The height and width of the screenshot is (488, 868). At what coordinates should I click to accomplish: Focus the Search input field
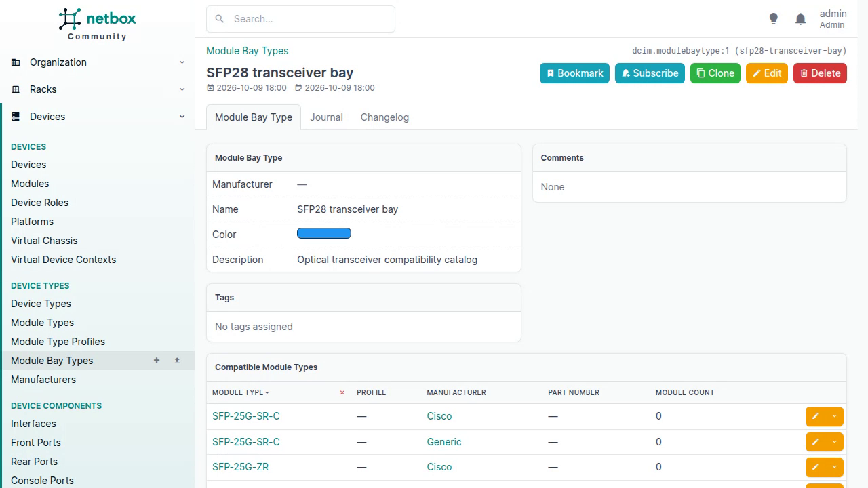click(300, 19)
